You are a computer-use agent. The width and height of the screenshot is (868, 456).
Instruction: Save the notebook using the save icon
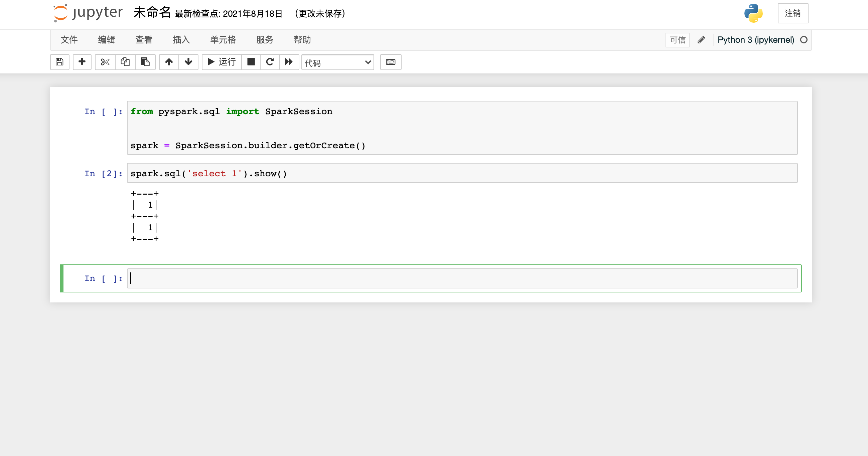coord(60,62)
